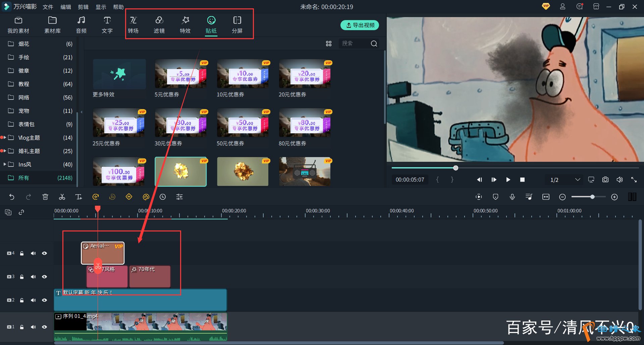Click the delete trash icon in timeline toolbar
The height and width of the screenshot is (345, 644).
point(45,197)
